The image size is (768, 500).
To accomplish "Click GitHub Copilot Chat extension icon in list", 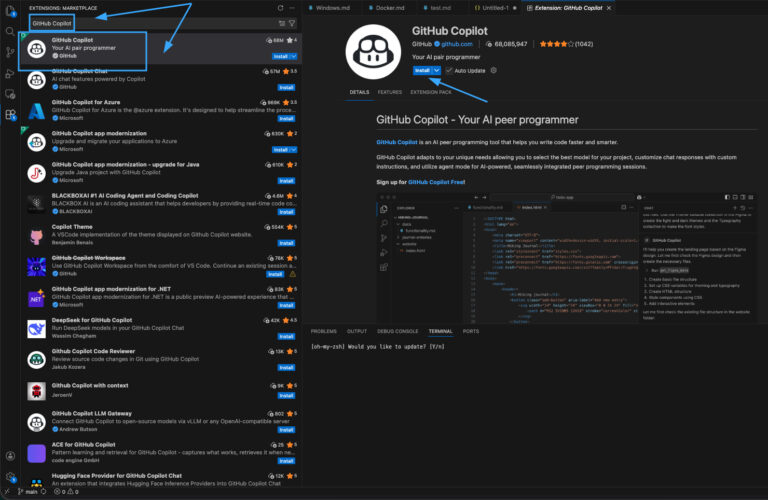I will point(36,80).
